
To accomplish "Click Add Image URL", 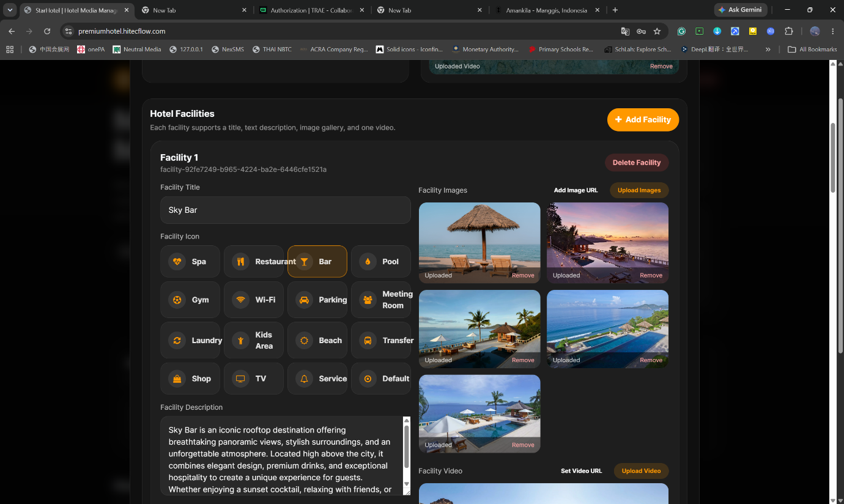I will (x=576, y=190).
